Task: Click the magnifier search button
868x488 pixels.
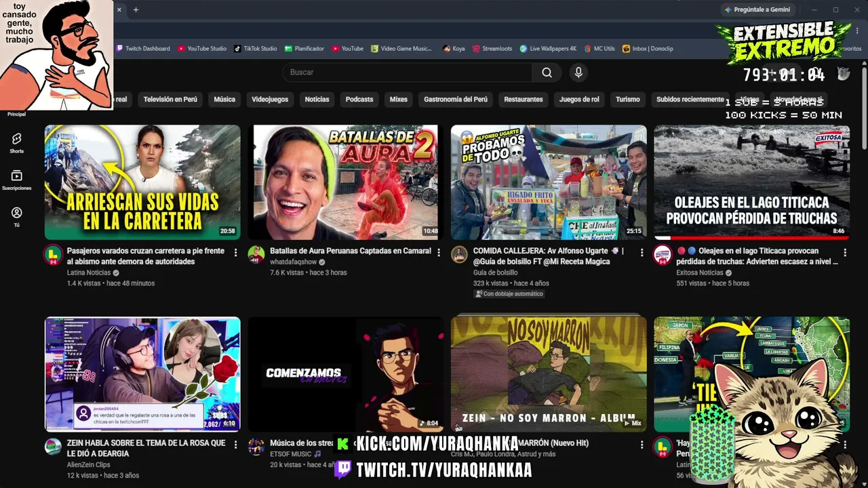Action: [547, 73]
